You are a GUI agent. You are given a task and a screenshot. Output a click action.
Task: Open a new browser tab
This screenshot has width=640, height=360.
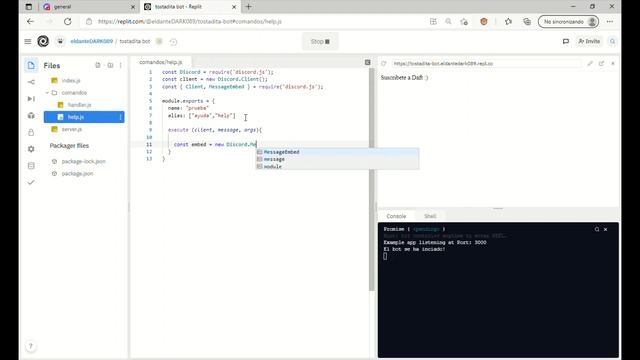(249, 7)
